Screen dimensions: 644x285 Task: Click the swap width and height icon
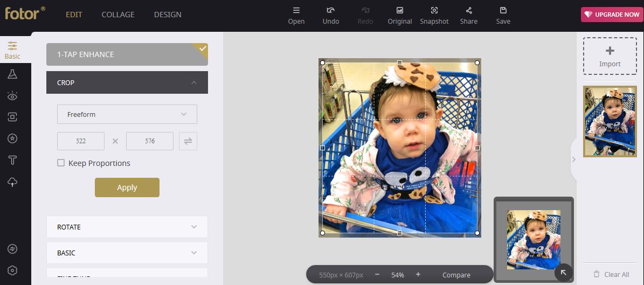pos(188,141)
